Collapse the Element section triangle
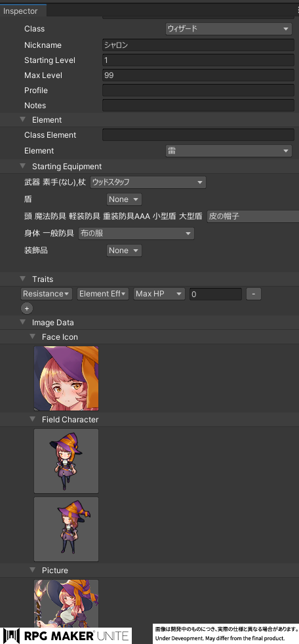The width and height of the screenshot is (299, 644). 22,120
